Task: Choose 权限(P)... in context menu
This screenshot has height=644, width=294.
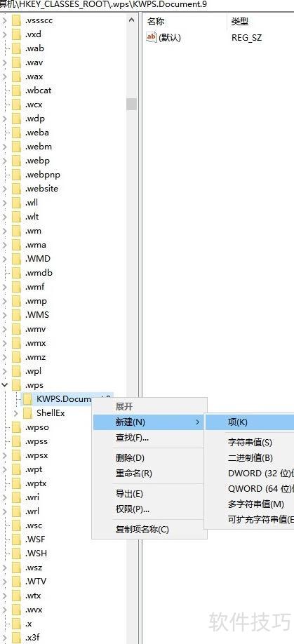Action: [149, 509]
